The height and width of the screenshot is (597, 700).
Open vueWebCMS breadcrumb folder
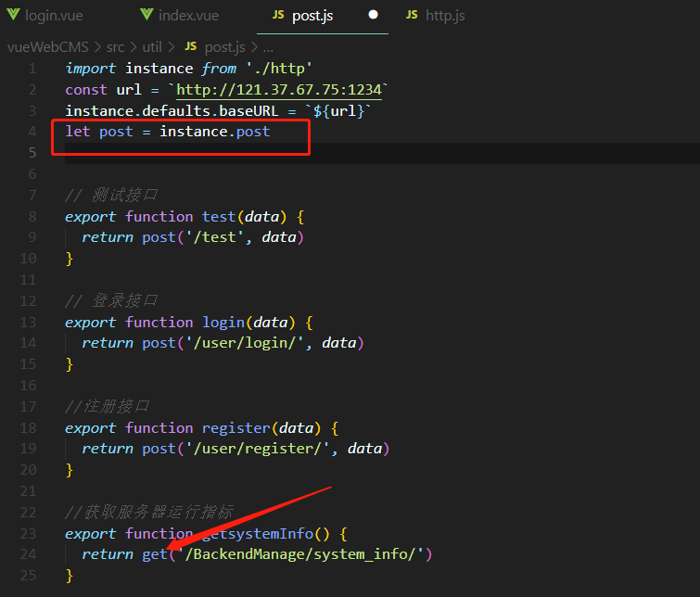48,47
